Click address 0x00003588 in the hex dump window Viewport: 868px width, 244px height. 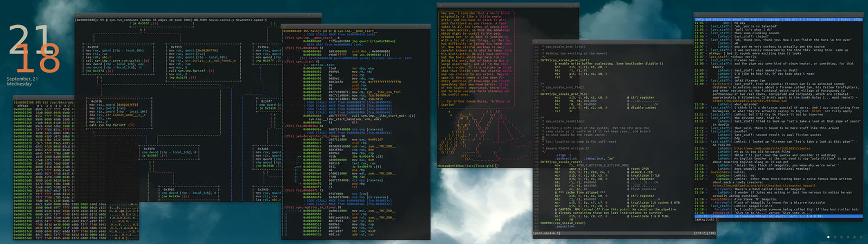pos(23,109)
